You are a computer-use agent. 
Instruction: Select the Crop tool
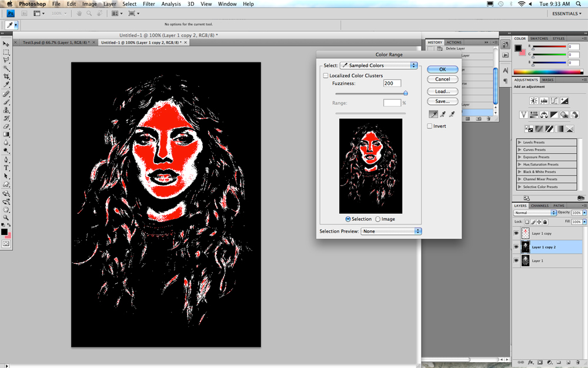pos(6,76)
